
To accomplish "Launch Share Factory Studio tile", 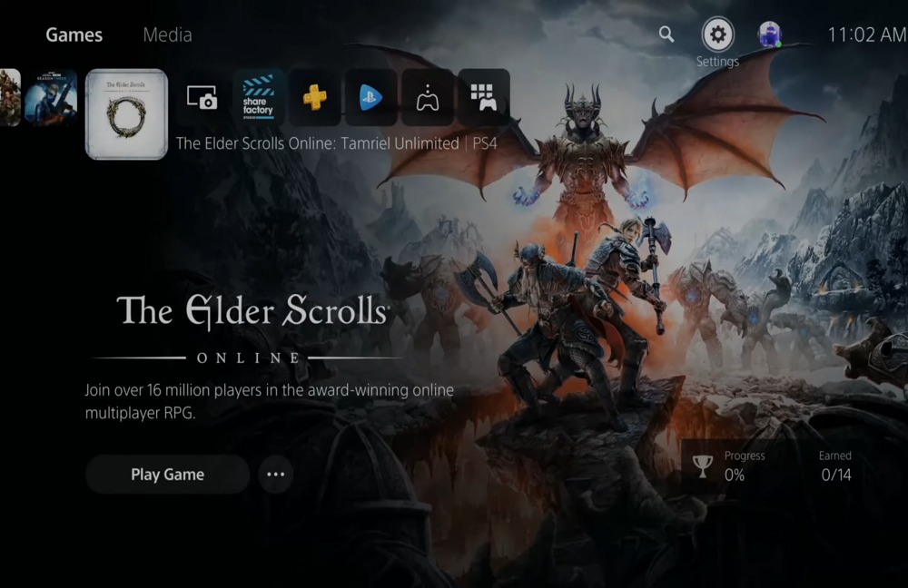I will pyautogui.click(x=258, y=97).
